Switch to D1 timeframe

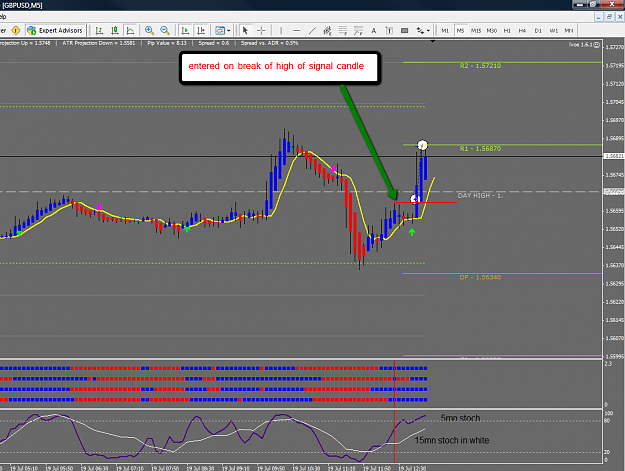tap(538, 31)
